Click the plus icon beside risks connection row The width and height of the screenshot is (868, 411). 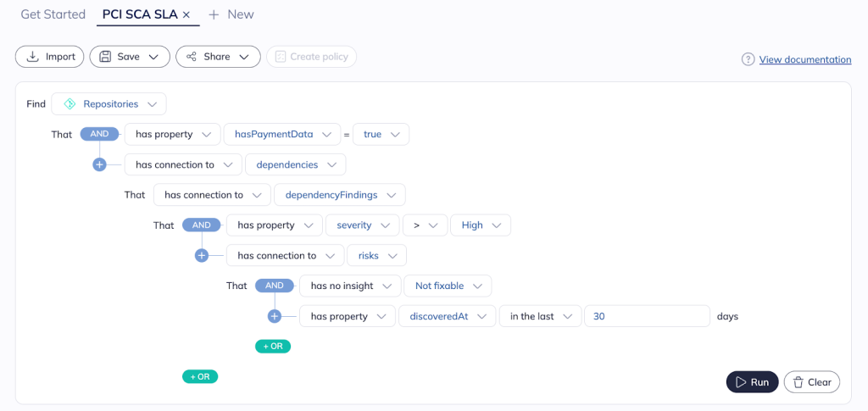point(201,255)
